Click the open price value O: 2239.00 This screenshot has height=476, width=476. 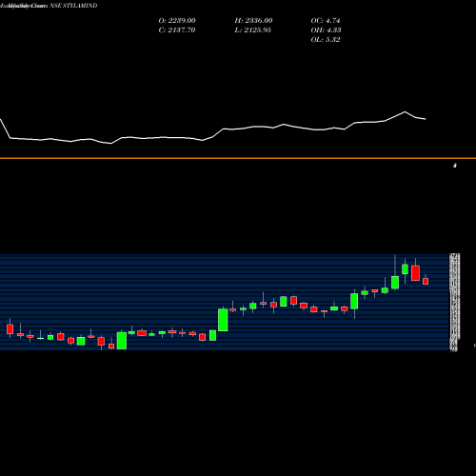click(177, 21)
